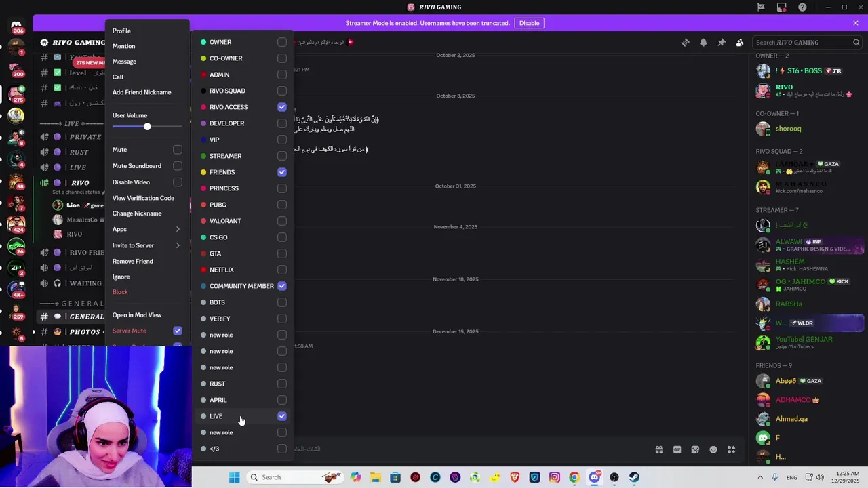Viewport: 868px width, 488px height.
Task: Open the apps icon in message bar
Action: (732, 449)
